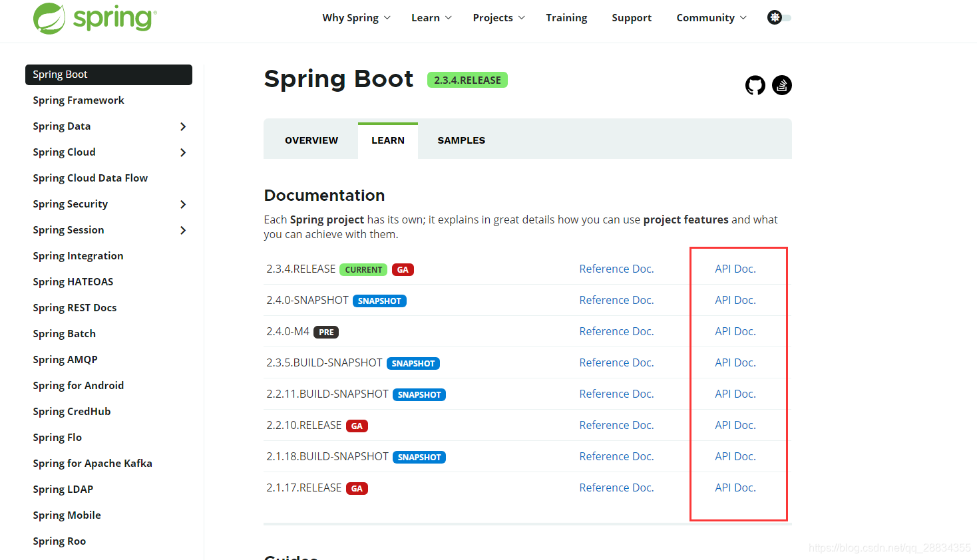Open Spring LDAP project
Viewport: 977px width, 560px height.
point(63,490)
